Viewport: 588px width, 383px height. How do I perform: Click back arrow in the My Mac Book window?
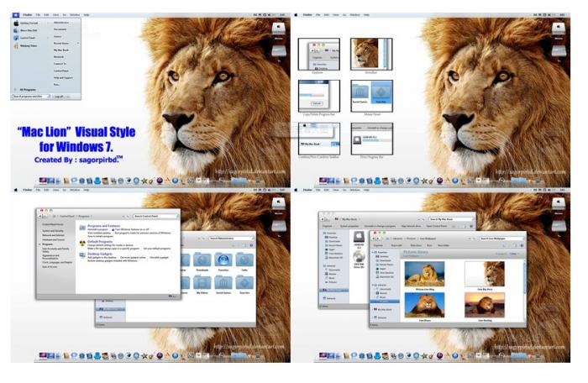point(323,219)
